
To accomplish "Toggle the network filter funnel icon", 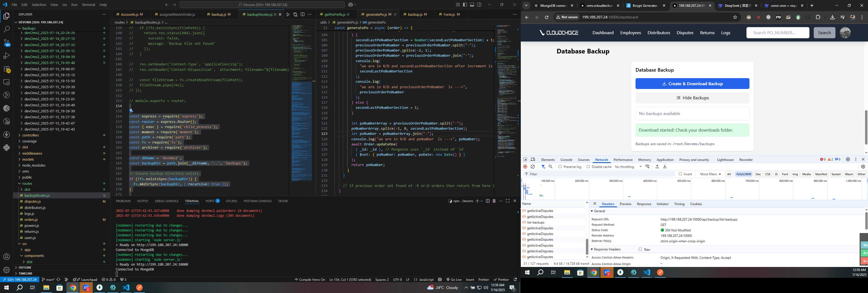I will tap(543, 167).
